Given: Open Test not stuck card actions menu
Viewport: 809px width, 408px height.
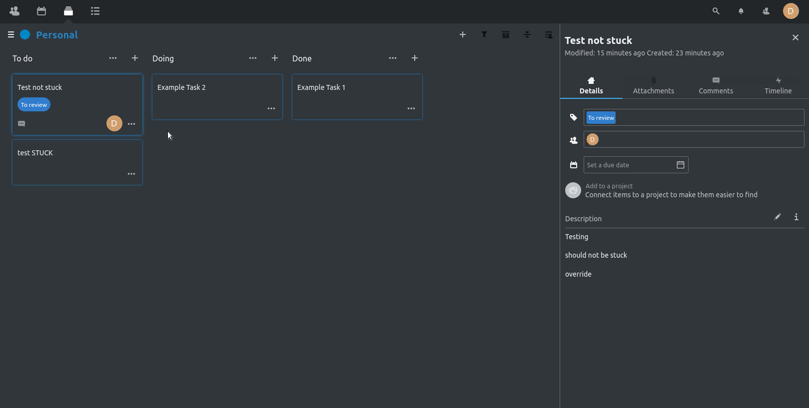Looking at the screenshot, I should (132, 124).
